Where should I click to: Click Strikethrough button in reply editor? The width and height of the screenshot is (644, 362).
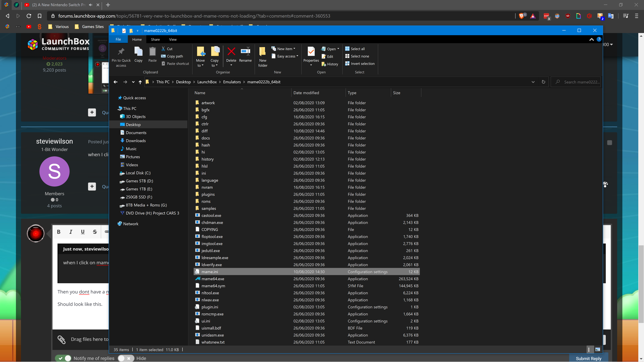tap(95, 232)
